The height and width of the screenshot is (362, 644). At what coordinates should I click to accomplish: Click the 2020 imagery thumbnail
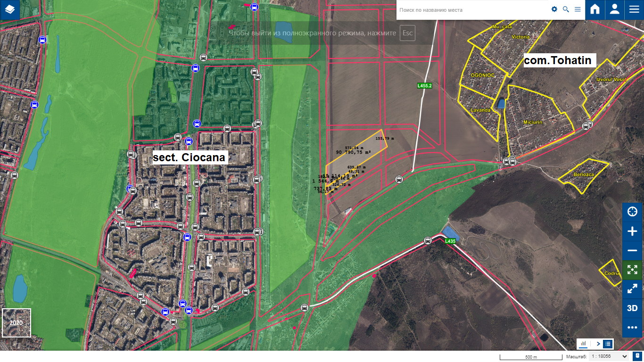(17, 323)
